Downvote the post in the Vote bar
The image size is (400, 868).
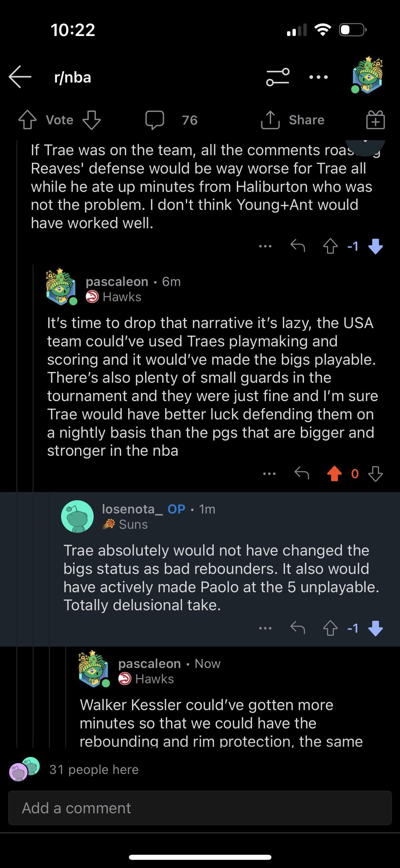tap(92, 120)
